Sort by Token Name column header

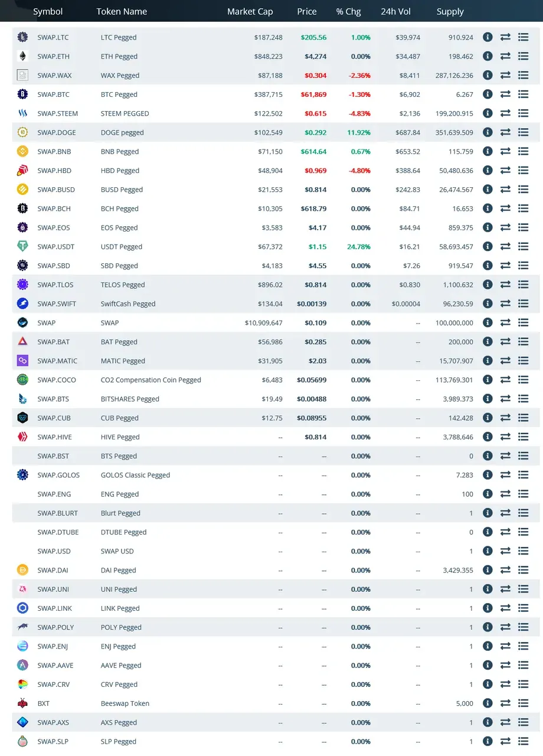tap(122, 11)
